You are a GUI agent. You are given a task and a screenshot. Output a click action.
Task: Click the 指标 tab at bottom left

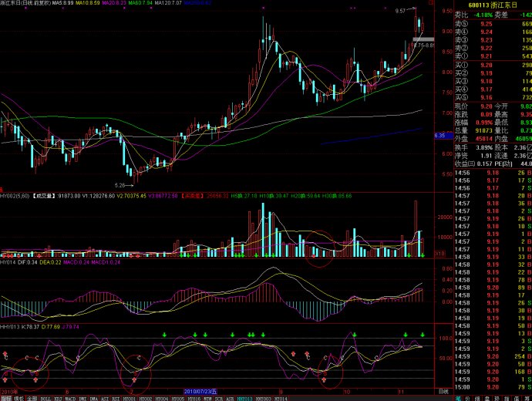pos(5,398)
